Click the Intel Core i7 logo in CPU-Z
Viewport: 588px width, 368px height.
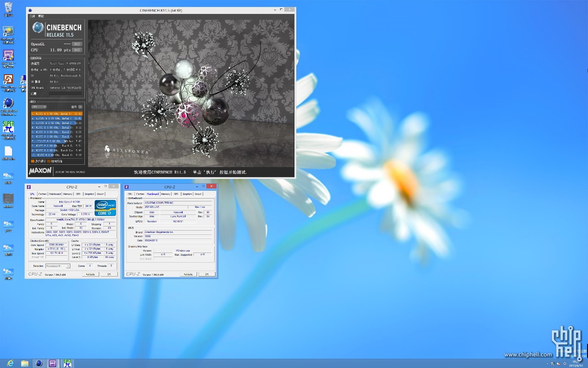[105, 207]
